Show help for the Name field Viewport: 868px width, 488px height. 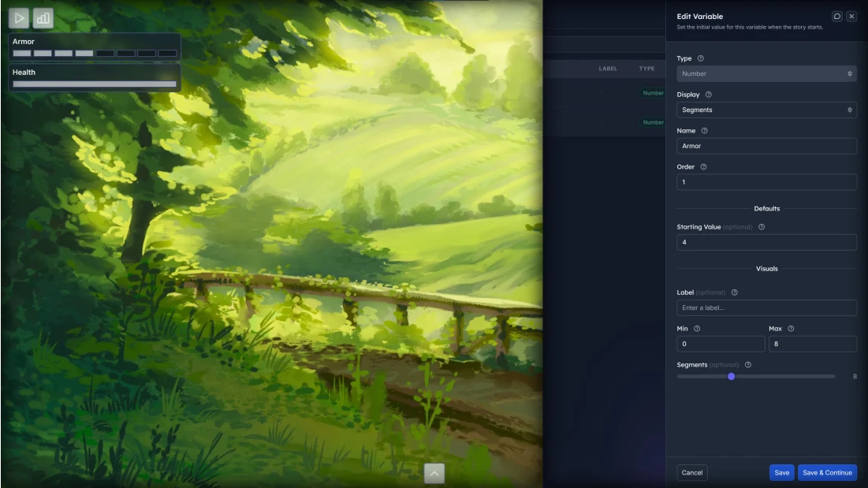click(x=704, y=131)
